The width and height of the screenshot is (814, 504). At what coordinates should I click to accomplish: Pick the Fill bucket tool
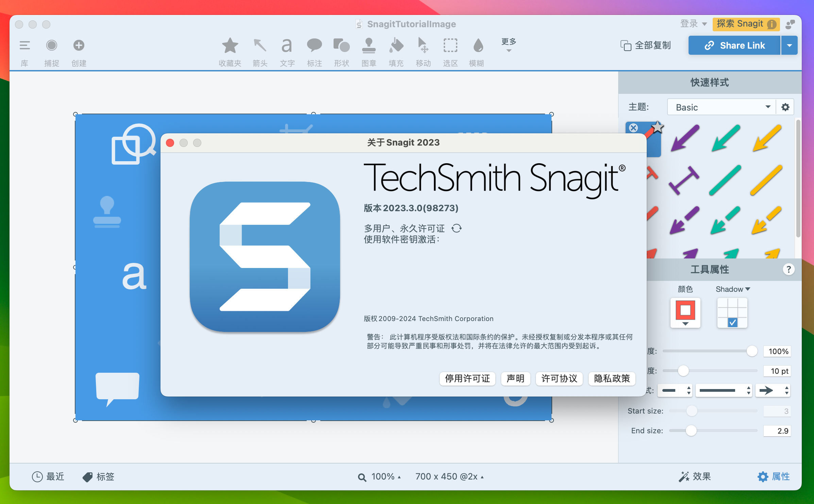pyautogui.click(x=396, y=46)
